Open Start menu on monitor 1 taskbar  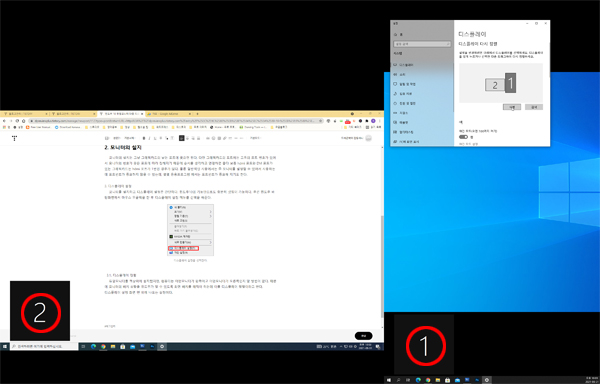389,380
